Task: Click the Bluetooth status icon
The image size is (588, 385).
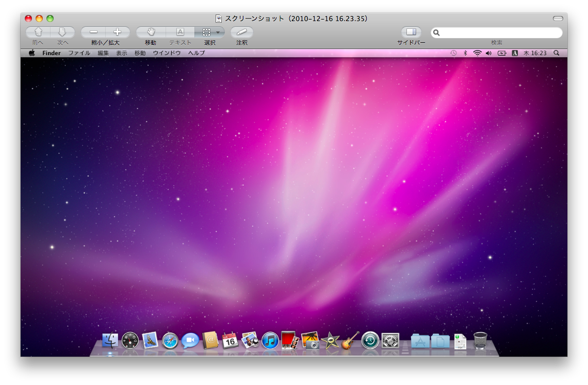Action: tap(465, 53)
